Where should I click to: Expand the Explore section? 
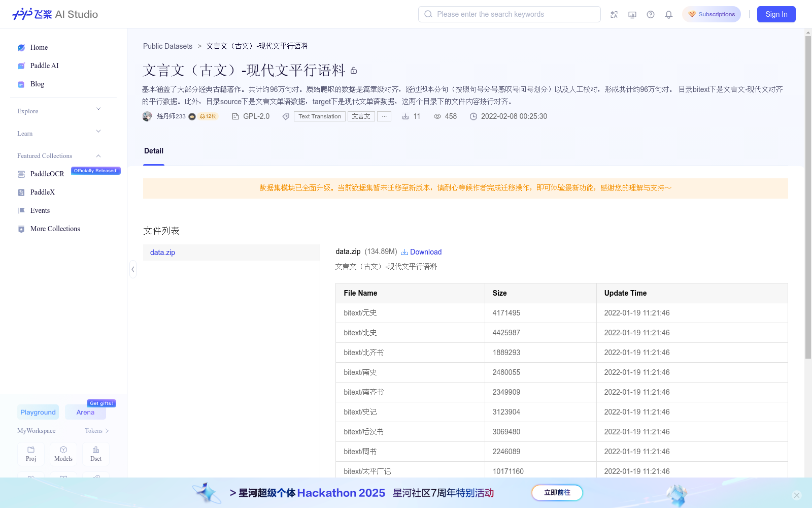[x=59, y=111]
